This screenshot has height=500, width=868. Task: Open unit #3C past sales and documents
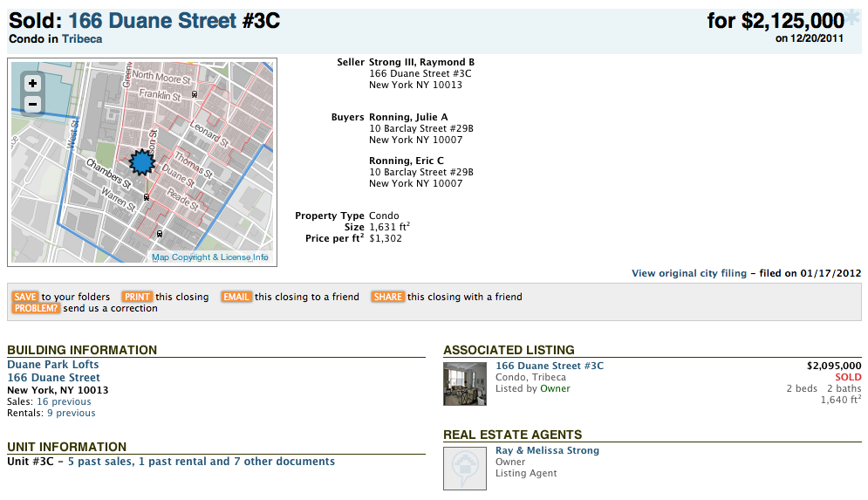tap(201, 462)
